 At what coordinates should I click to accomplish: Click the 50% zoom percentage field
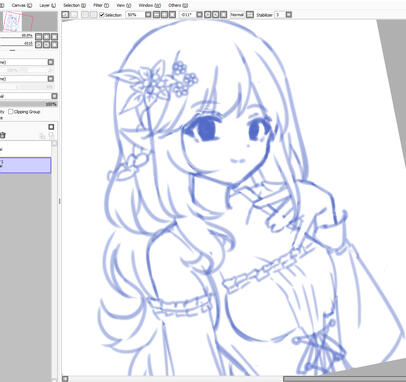pyautogui.click(x=134, y=15)
